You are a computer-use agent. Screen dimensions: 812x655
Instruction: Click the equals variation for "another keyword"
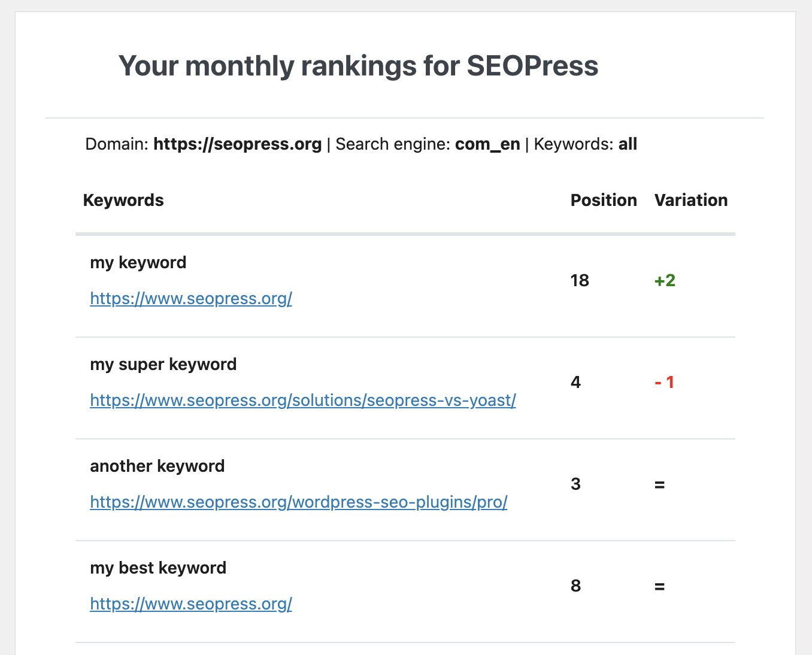(x=660, y=484)
